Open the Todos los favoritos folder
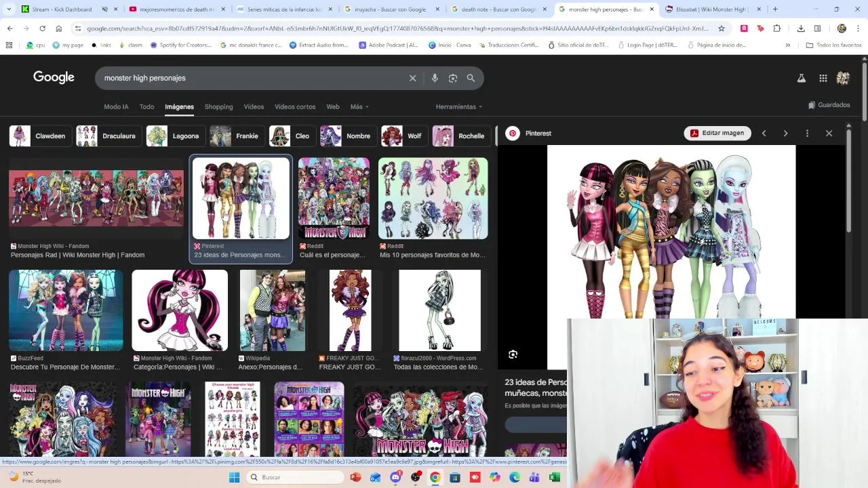Viewport: 868px width, 488px height. [x=833, y=45]
